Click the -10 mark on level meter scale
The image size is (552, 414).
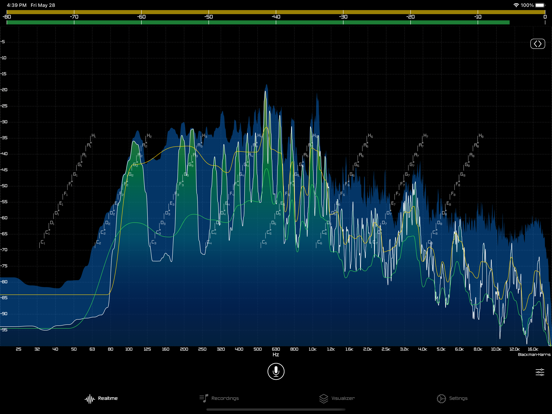[x=478, y=17]
